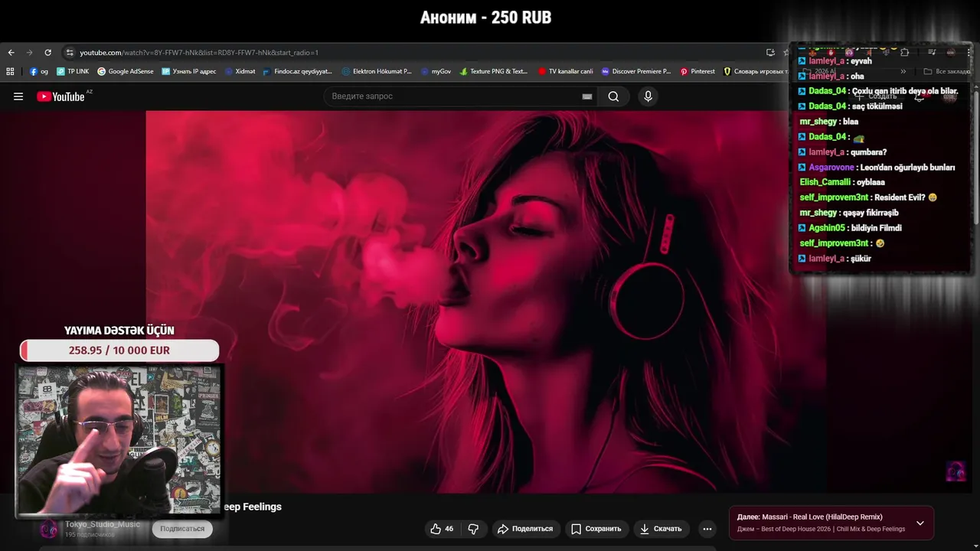Open the 'Словарь игровых' bookmark
Image resolution: width=980 pixels, height=551 pixels.
click(x=756, y=71)
